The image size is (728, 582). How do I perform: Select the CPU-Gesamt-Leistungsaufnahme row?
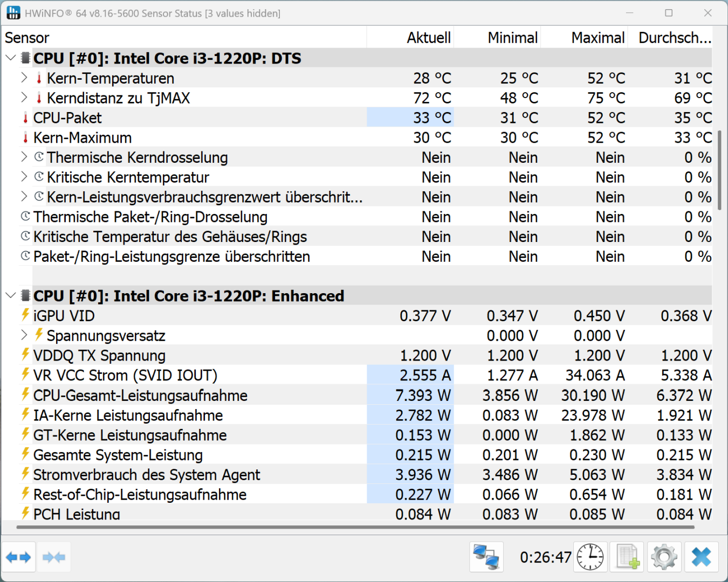pyautogui.click(x=366, y=395)
